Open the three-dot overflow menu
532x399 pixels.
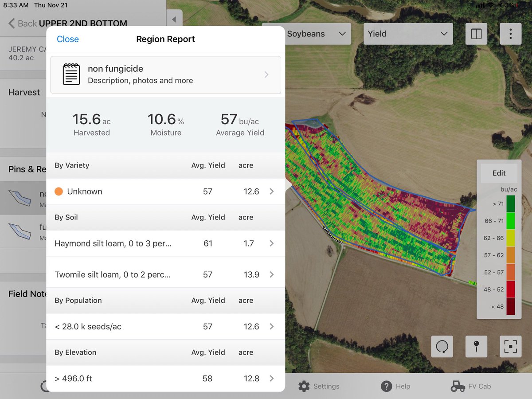tap(510, 34)
